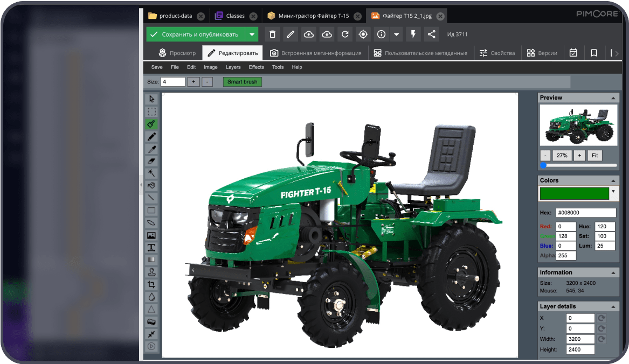The height and width of the screenshot is (364, 629).
Task: Select the Eraser tool
Action: pos(151,161)
